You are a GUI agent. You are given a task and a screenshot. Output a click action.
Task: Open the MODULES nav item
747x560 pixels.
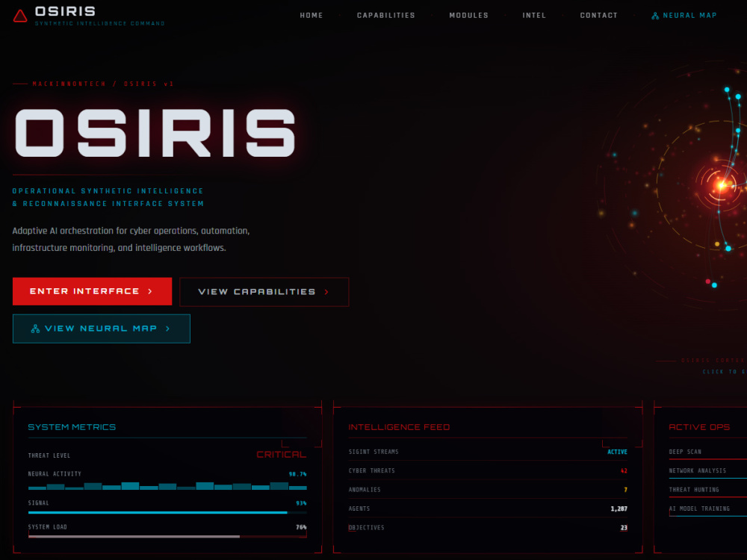[x=469, y=15]
